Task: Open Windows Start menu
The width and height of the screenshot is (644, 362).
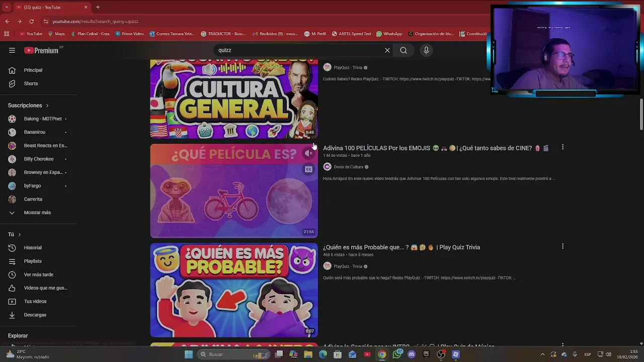Action: (189, 354)
